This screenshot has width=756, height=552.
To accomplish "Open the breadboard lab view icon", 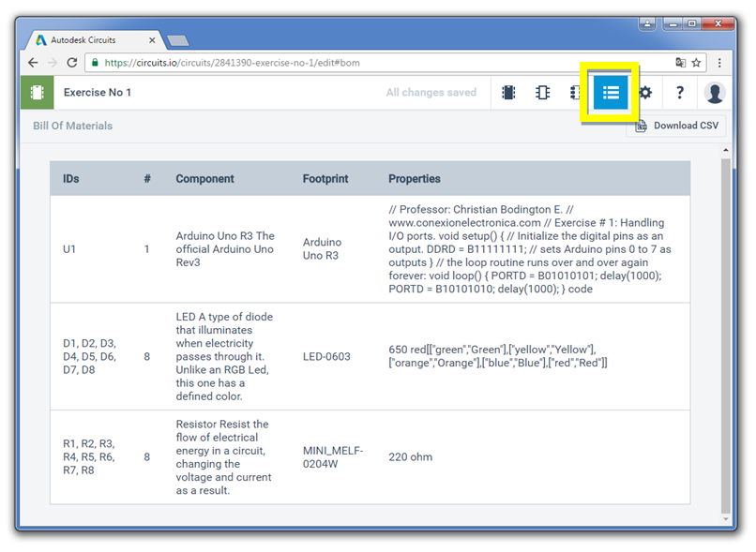I will [508, 92].
